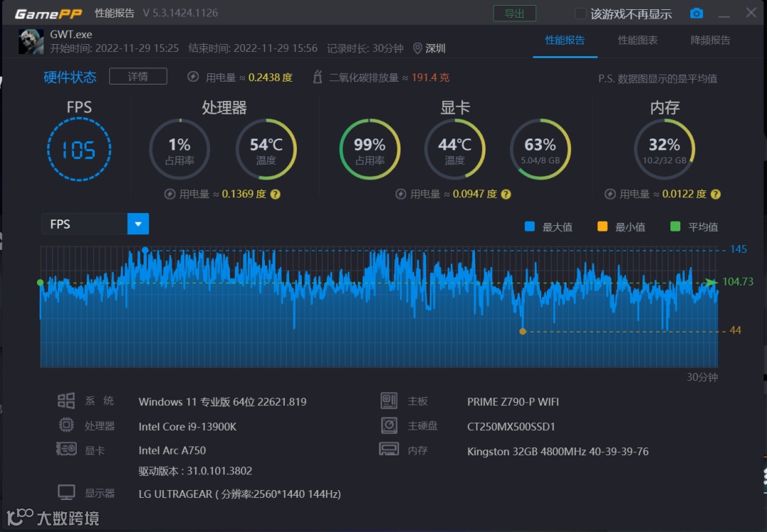Viewport: 767px width, 532px height.
Task: Click the average 104.73 green arrow marker
Action: [x=710, y=282]
